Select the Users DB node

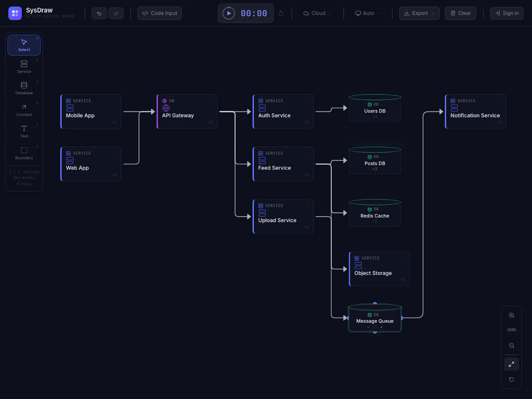(375, 108)
